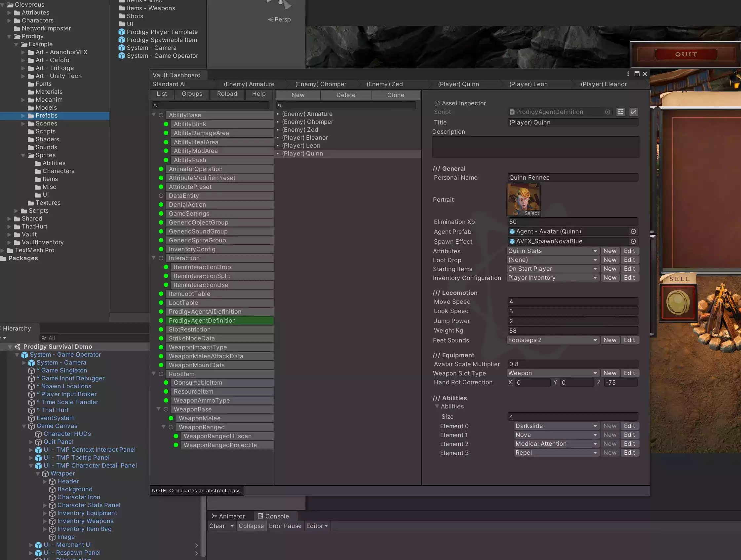Screen dimensions: 741x560
Task: Click the Personal Name input field
Action: (572, 178)
